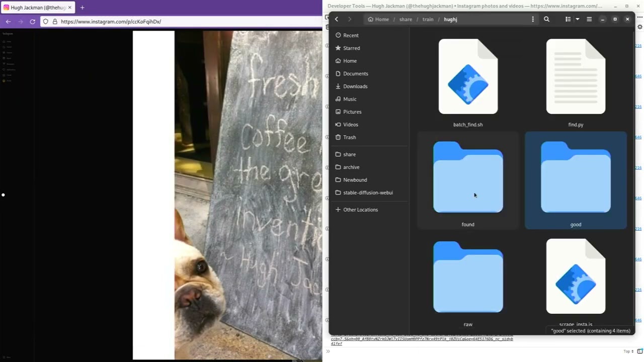This screenshot has width=644, height=362.
Task: Open Trash in sidebar
Action: coord(369,137)
